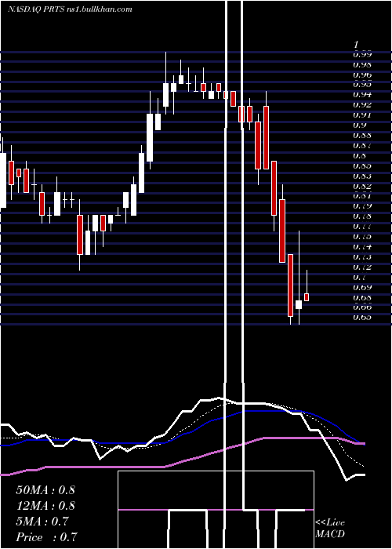Click the 0.68 price axis label

click(362, 297)
